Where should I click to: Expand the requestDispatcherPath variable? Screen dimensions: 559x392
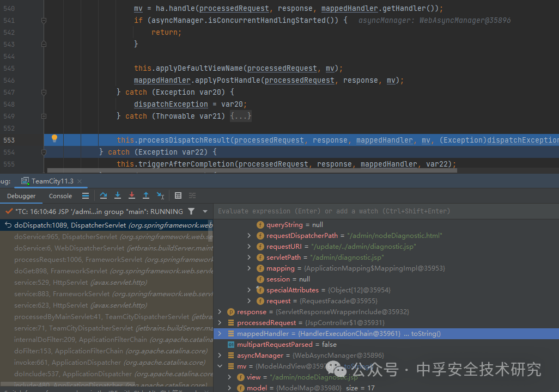tap(249, 236)
